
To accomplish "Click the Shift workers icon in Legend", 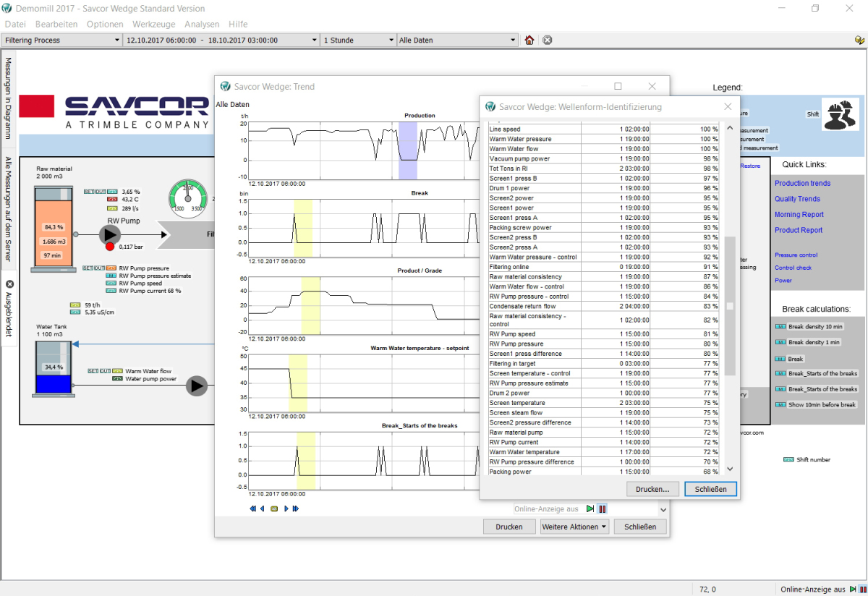I will point(840,115).
